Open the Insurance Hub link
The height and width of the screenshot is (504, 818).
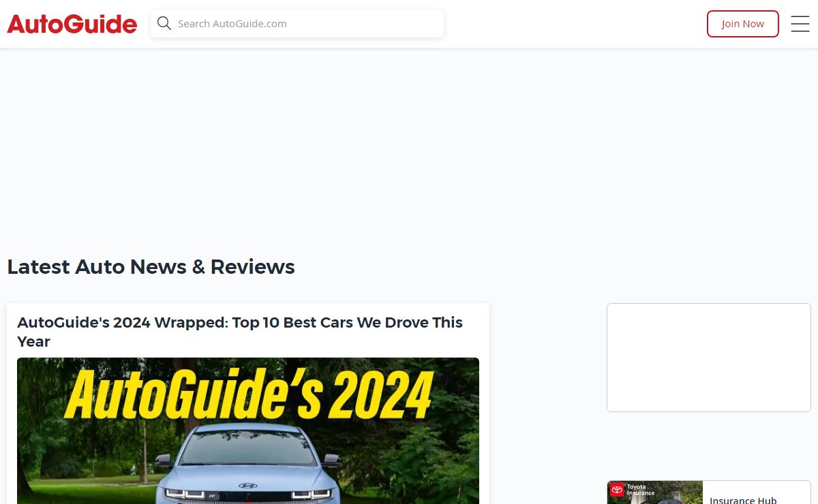[743, 500]
